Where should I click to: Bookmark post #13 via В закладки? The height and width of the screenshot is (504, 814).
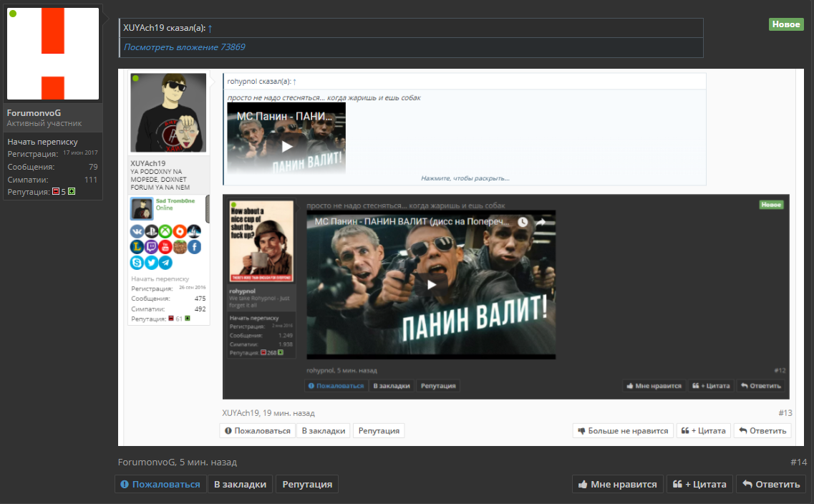324,431
